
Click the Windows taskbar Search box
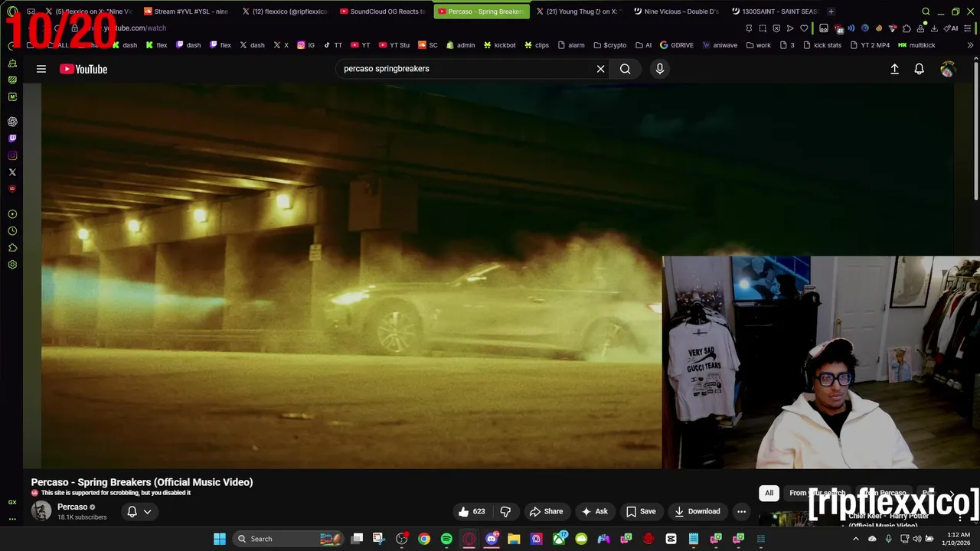tap(289, 539)
